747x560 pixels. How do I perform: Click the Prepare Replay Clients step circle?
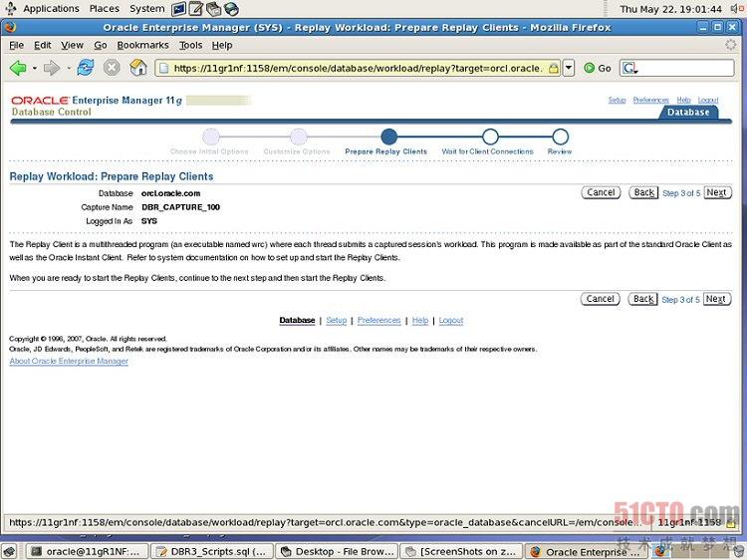coord(388,137)
